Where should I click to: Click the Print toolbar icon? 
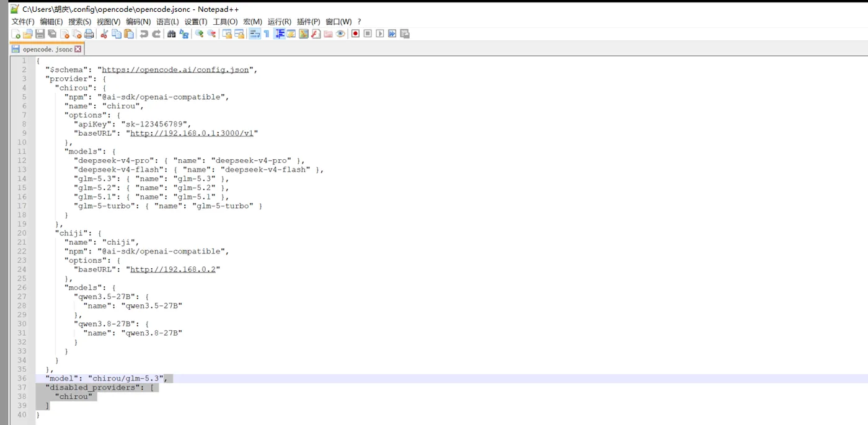(x=89, y=33)
